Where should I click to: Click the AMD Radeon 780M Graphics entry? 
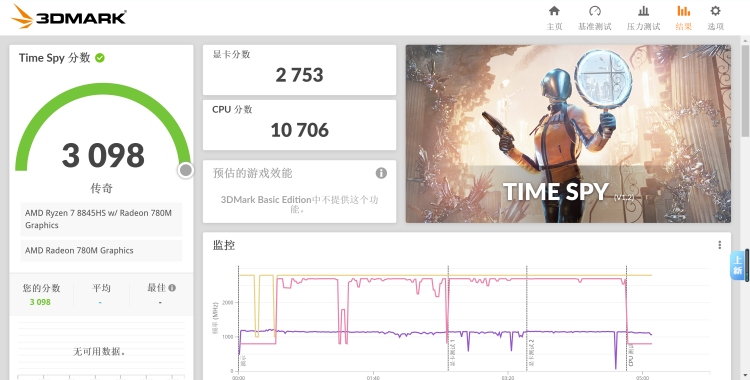[x=101, y=250]
